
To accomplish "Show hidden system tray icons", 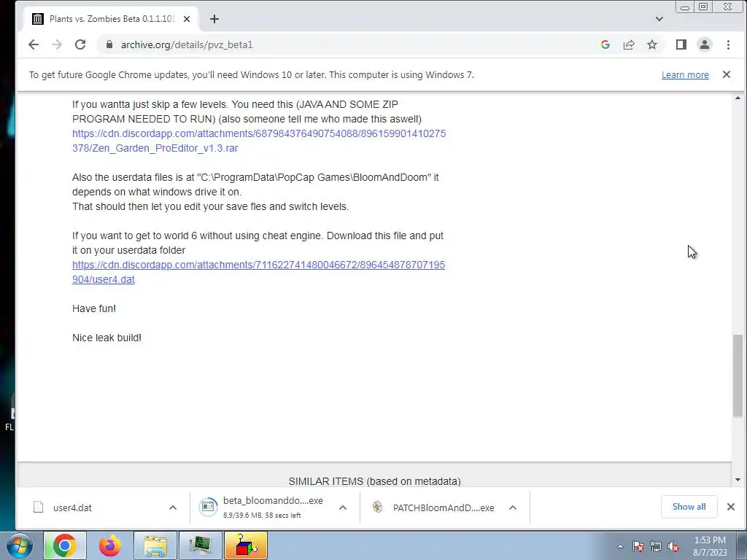I will [x=620, y=547].
